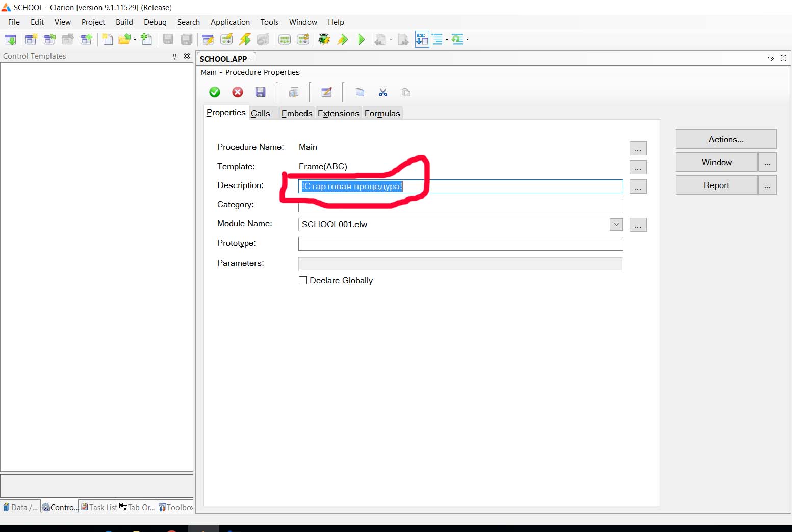Enable the Declare Globally checkbox

(303, 280)
